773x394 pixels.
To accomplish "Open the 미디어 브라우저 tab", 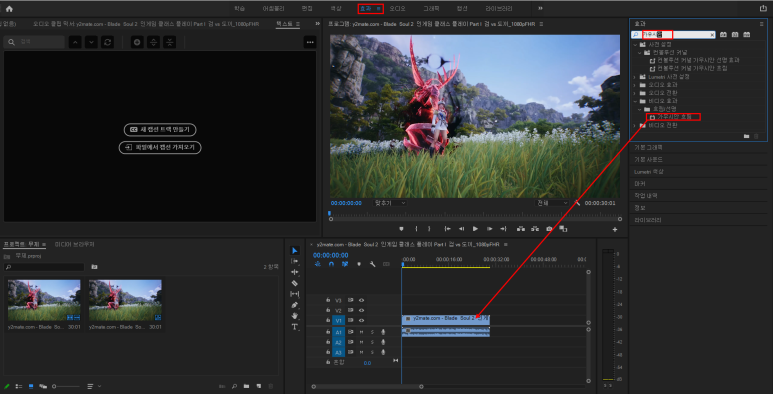I will (x=74, y=244).
